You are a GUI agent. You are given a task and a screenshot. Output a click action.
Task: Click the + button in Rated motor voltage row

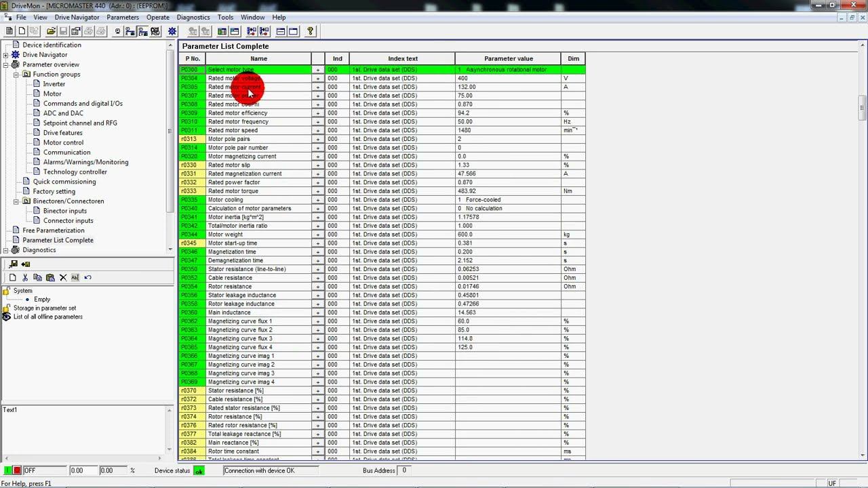click(x=317, y=79)
